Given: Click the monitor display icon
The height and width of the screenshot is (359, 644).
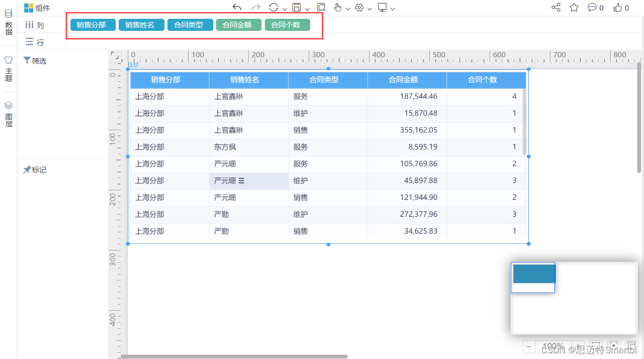Looking at the screenshot, I should [383, 7].
